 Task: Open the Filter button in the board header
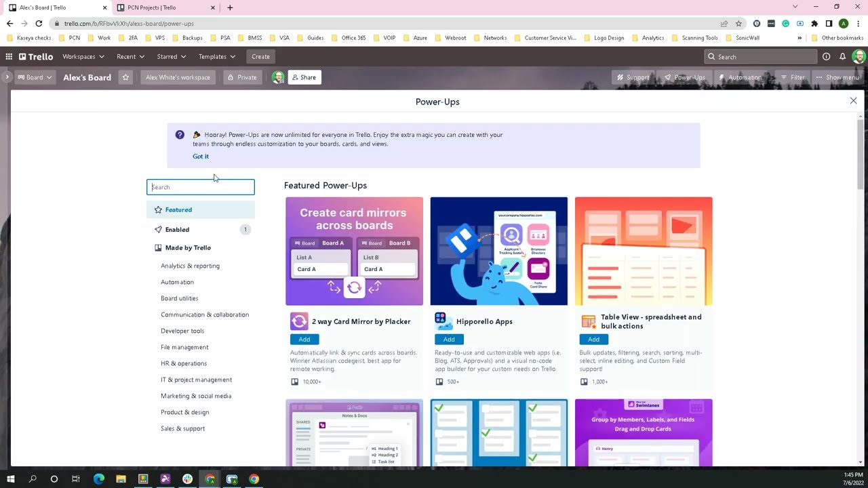click(792, 77)
